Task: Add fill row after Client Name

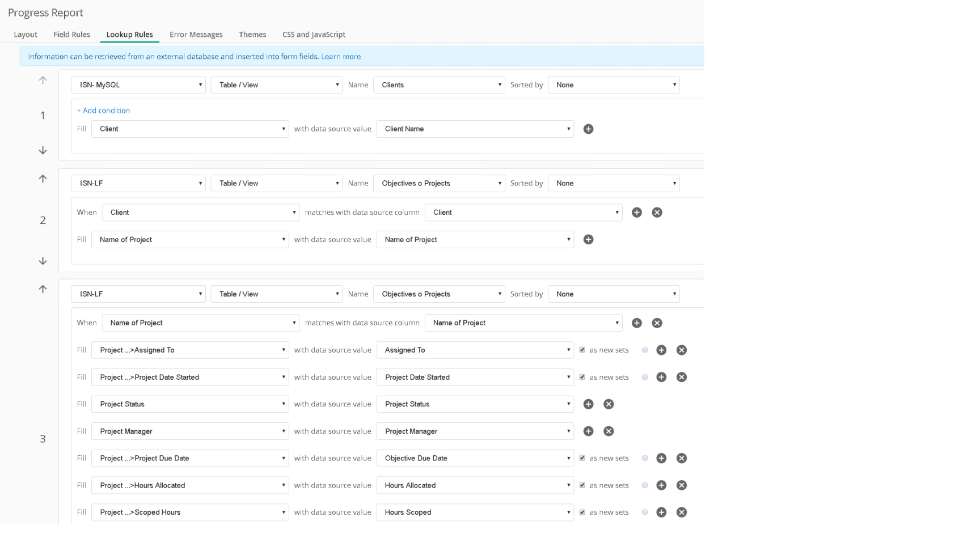Action: coord(588,129)
